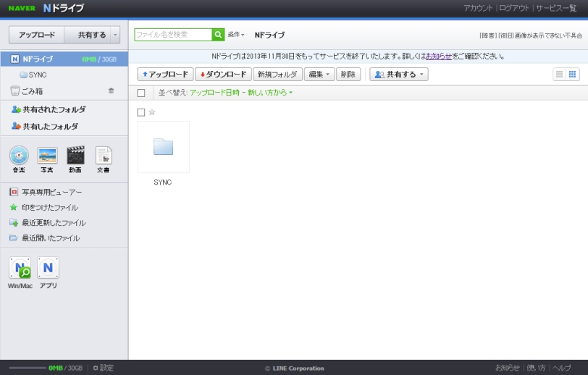Follow the お知らせ link in notice banner
Screen dimensions: 588x375
coord(438,56)
